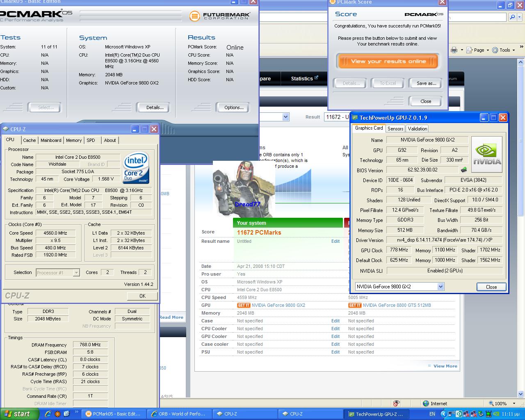
Task: Click the Intel Core 2 Duo logo in CPU-Z
Action: point(137,169)
